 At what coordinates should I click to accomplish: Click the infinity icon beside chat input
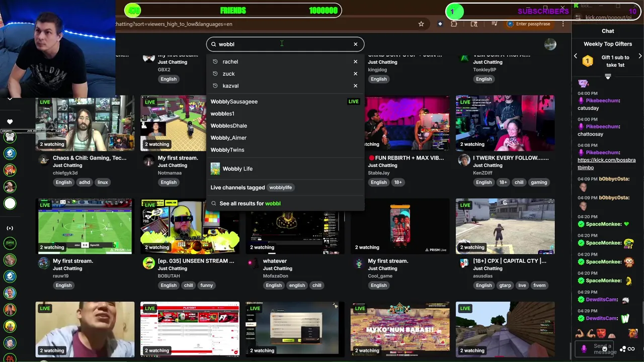click(631, 349)
